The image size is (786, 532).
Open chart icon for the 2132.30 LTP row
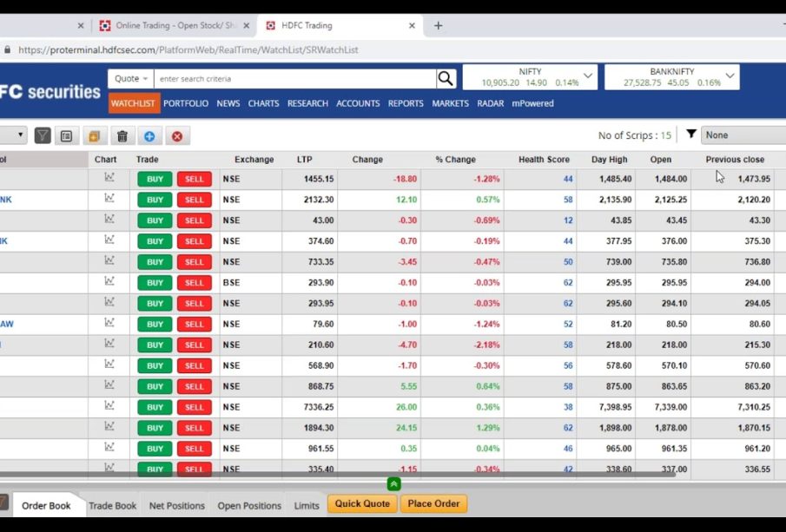[x=109, y=198]
